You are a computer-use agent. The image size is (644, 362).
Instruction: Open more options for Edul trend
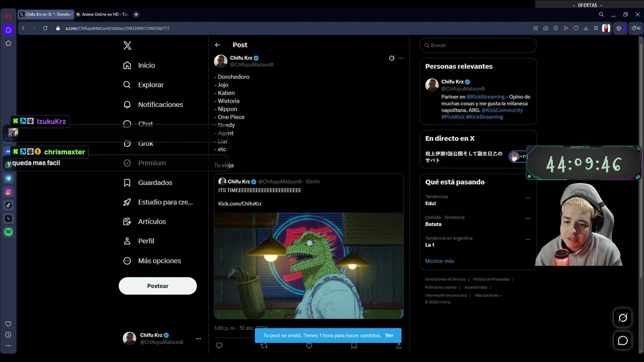528,198
